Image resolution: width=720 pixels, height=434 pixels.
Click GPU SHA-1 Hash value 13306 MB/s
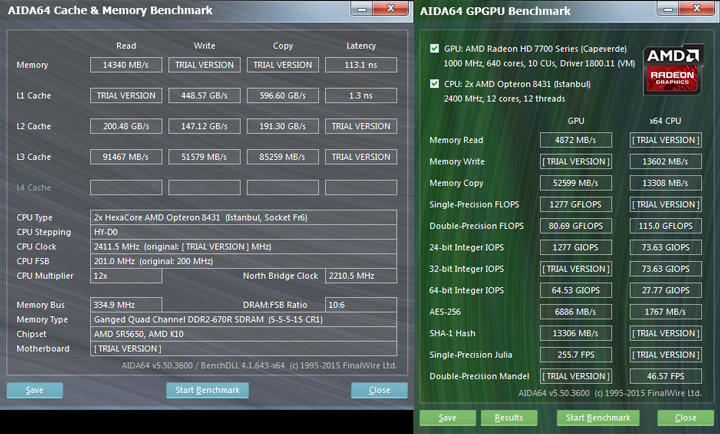(576, 333)
